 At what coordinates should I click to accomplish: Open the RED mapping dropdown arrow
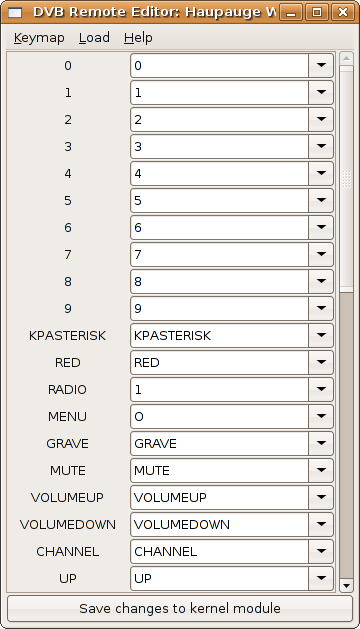321,362
